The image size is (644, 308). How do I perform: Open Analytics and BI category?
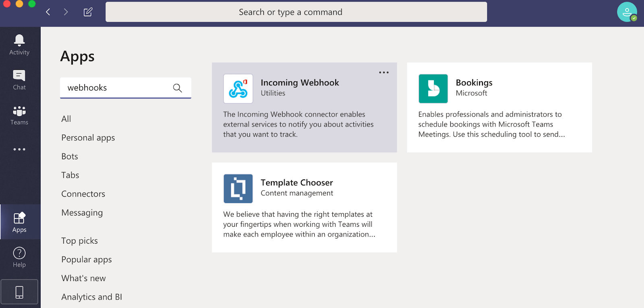pyautogui.click(x=91, y=297)
